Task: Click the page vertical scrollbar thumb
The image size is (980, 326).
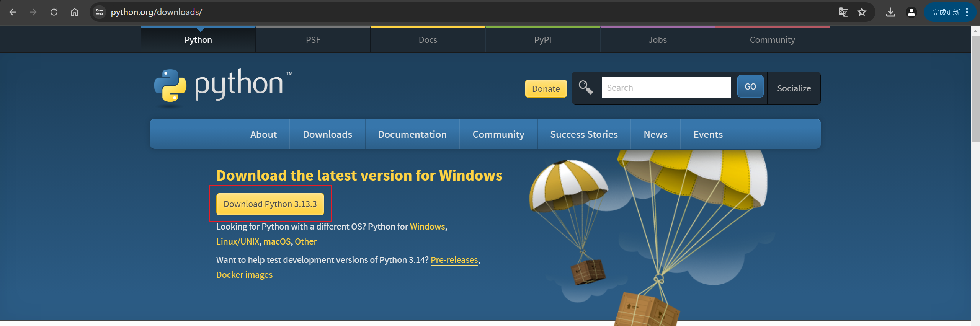Action: pos(975,89)
